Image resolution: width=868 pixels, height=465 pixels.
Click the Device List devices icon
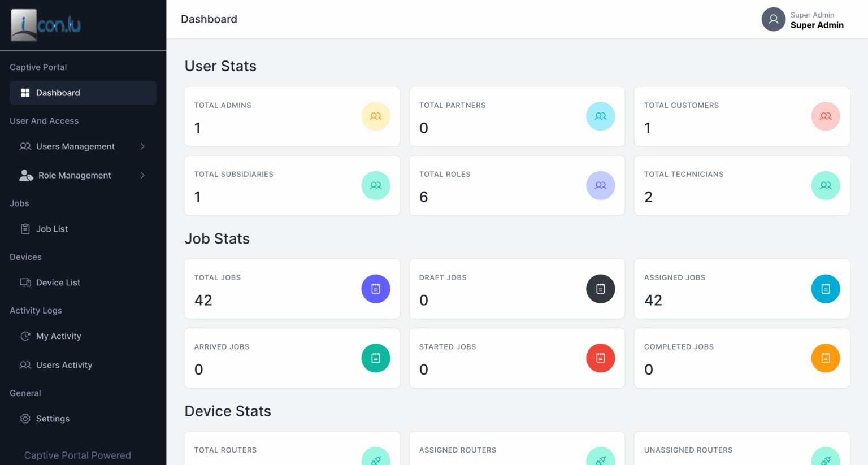[25, 283]
